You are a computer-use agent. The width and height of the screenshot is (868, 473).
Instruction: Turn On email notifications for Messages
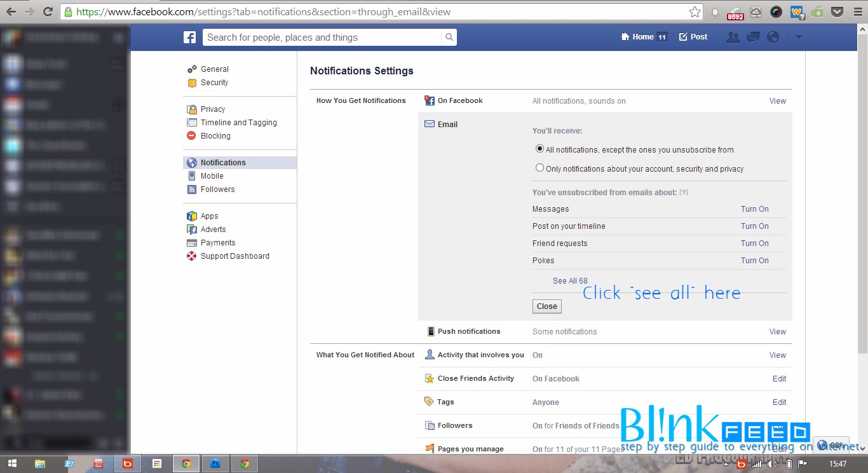click(x=754, y=209)
